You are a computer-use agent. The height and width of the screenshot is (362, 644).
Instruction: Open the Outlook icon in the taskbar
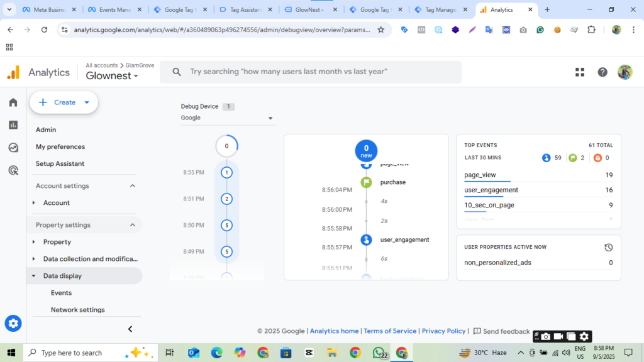coord(194,353)
